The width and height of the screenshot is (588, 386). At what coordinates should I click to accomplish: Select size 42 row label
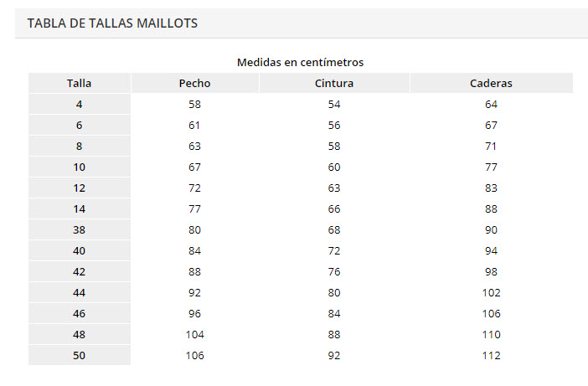point(79,271)
